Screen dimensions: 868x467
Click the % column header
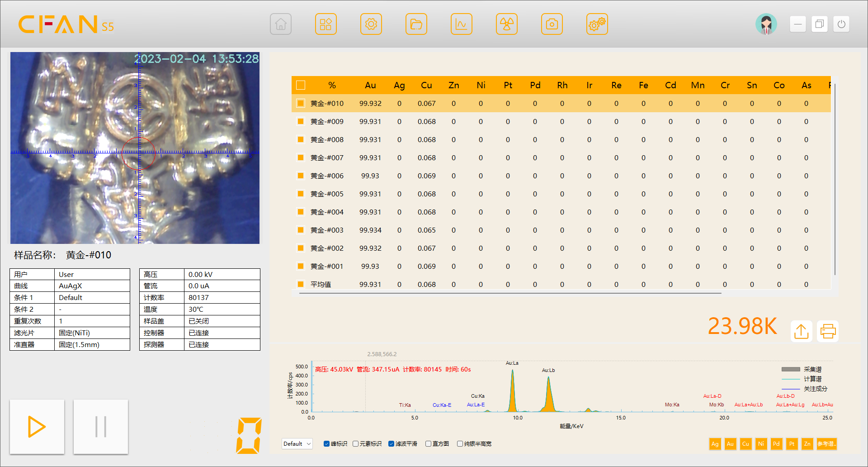click(332, 85)
